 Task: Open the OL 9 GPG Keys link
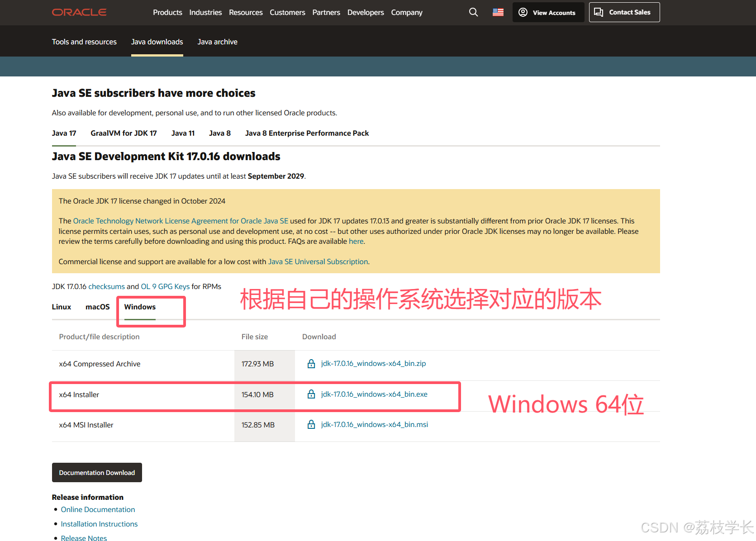[165, 286]
